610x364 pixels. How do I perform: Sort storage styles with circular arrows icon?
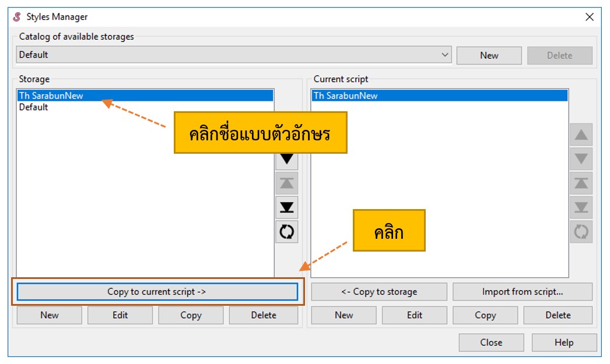tap(287, 232)
